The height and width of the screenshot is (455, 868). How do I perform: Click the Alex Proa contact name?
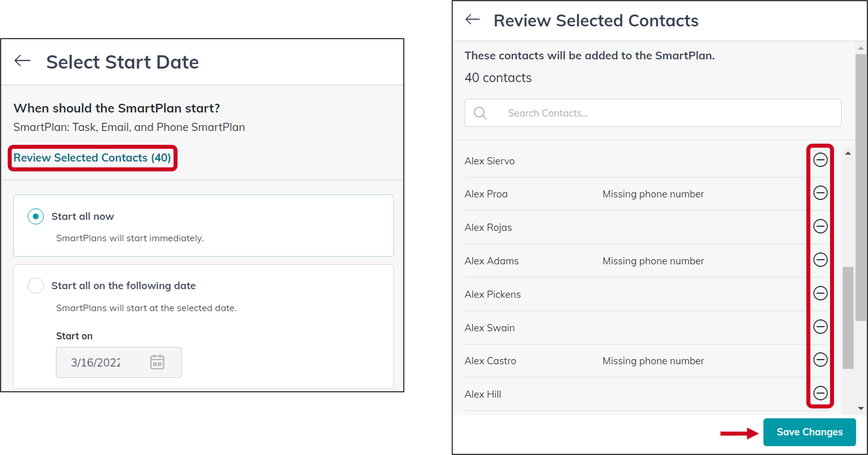tap(486, 194)
